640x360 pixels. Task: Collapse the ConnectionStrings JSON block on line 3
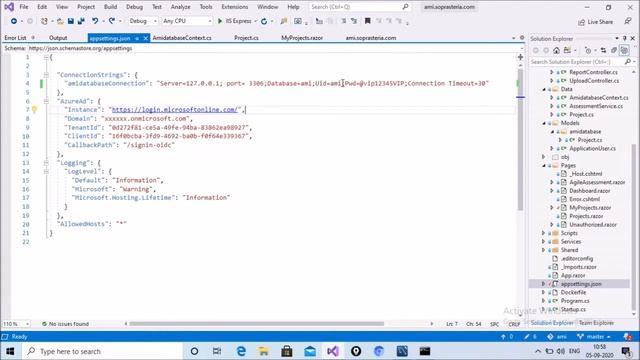[46, 75]
